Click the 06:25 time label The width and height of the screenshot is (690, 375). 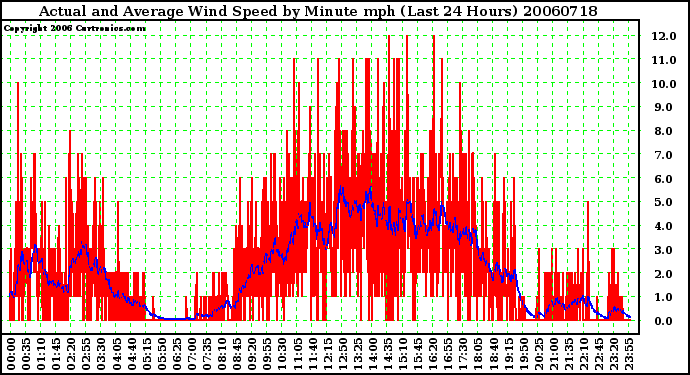click(176, 354)
